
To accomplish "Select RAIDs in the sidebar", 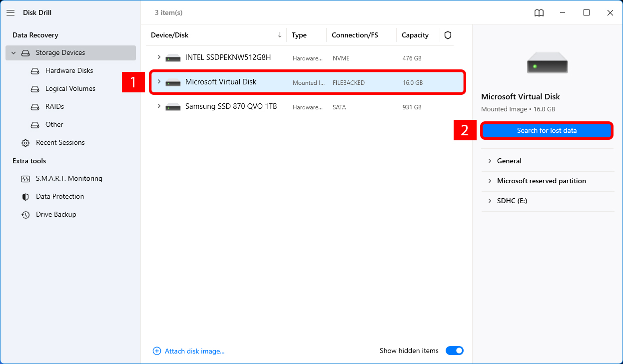I will click(x=55, y=106).
